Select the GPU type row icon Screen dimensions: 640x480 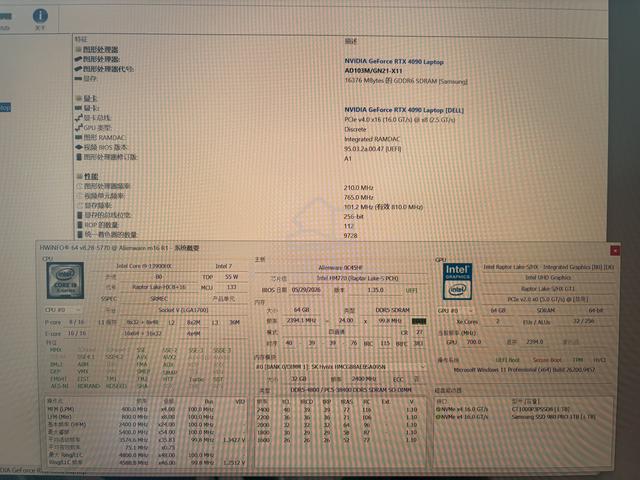[79, 128]
